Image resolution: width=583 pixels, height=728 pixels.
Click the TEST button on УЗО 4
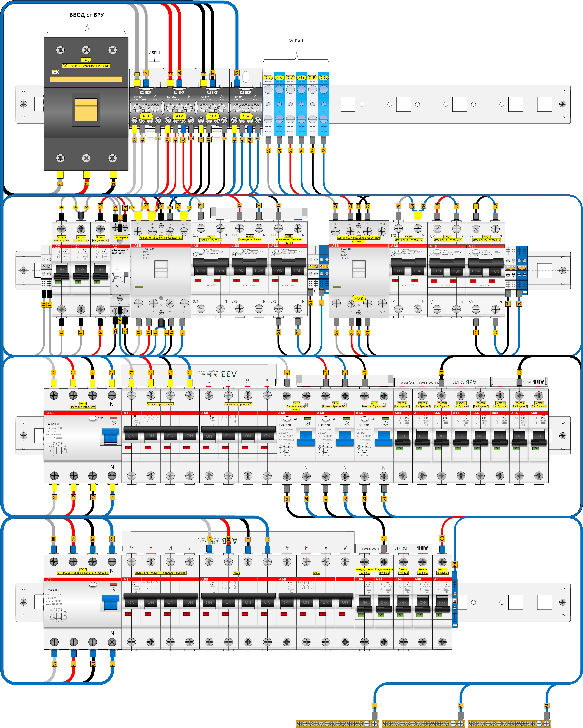pyautogui.click(x=365, y=419)
